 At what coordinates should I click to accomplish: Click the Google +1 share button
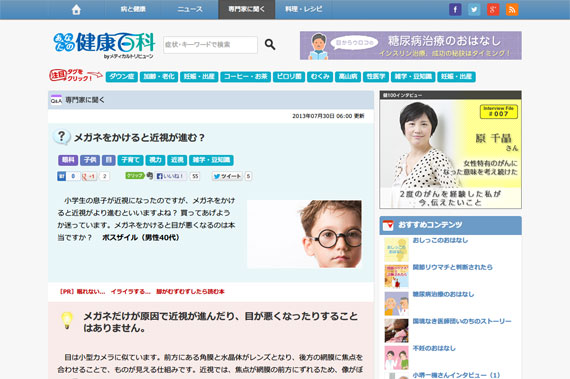point(89,176)
